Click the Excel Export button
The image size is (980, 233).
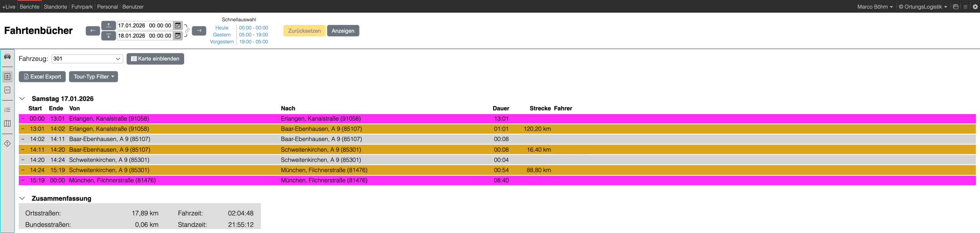(x=42, y=77)
